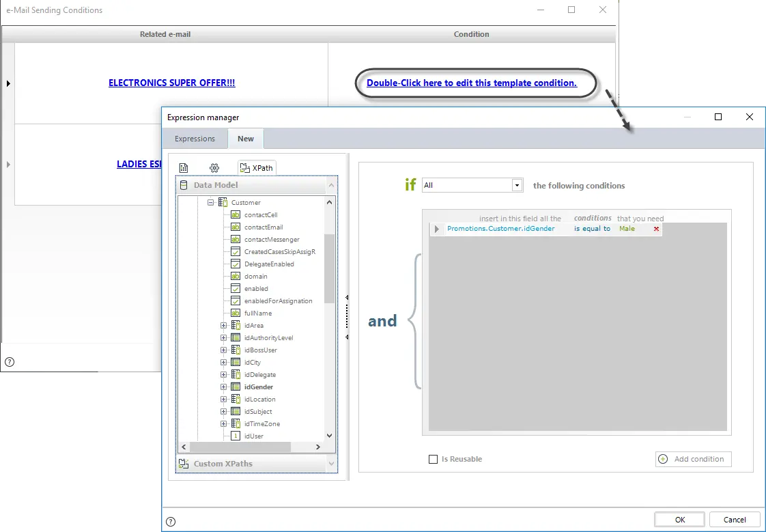This screenshot has width=766, height=532.
Task: Click the contactCell attribute icon
Action: point(236,215)
